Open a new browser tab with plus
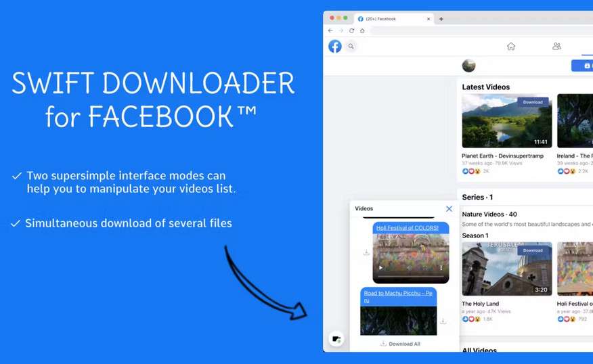Viewport: 593px width, 364px height. click(x=441, y=19)
